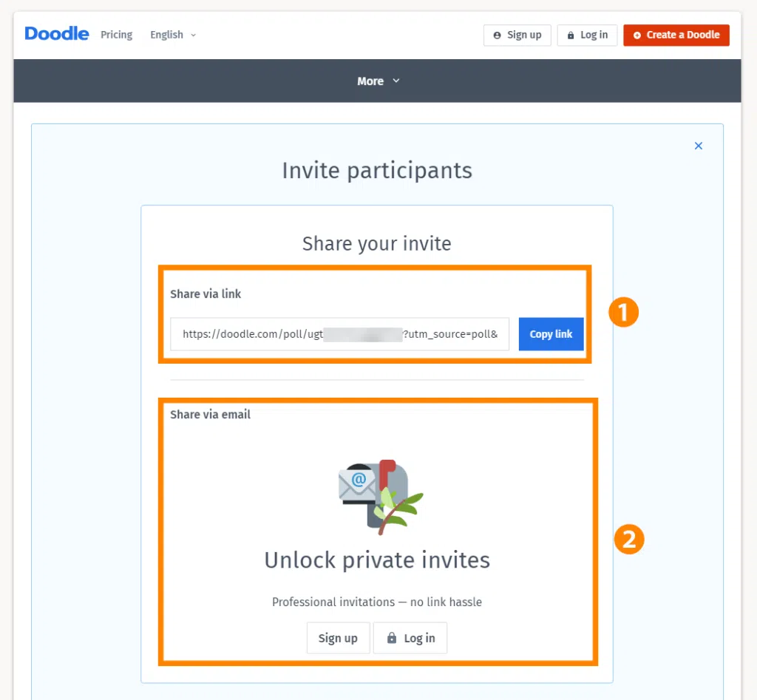This screenshot has height=700, width=757.
Task: Click the orange marker numbered 2
Action: click(x=629, y=540)
